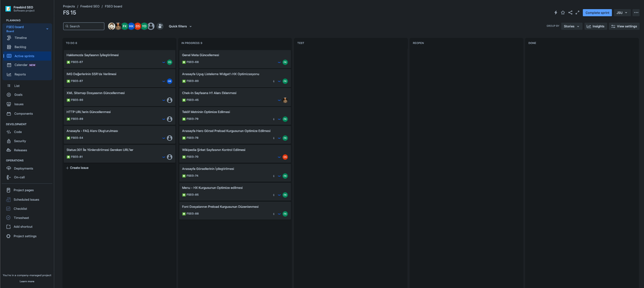Click the board Search field

point(84,26)
